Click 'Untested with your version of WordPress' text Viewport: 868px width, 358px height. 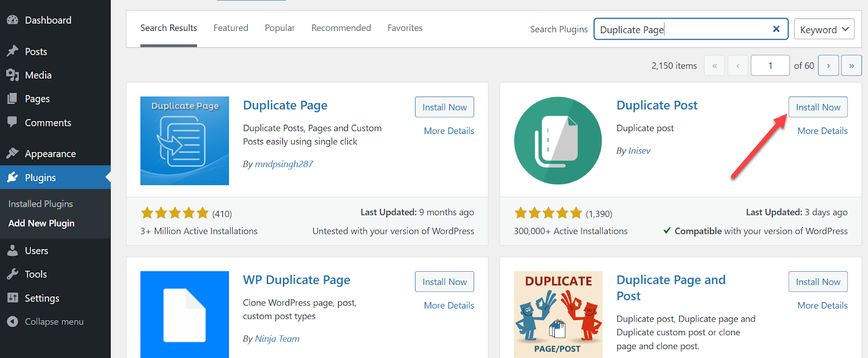coord(393,231)
